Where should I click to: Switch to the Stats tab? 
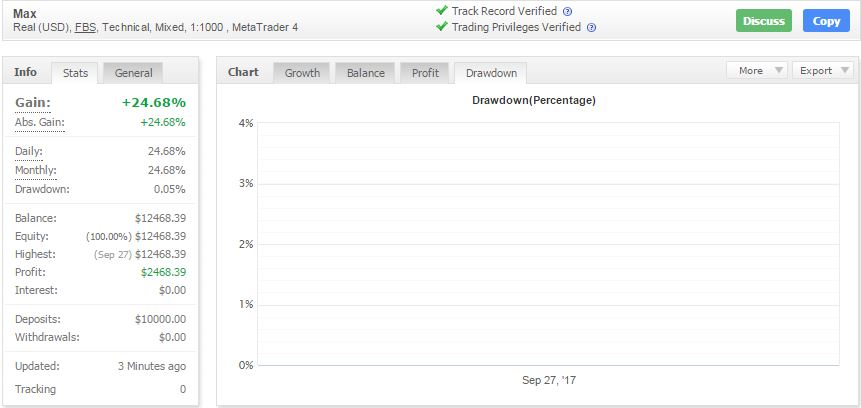pyautogui.click(x=75, y=73)
